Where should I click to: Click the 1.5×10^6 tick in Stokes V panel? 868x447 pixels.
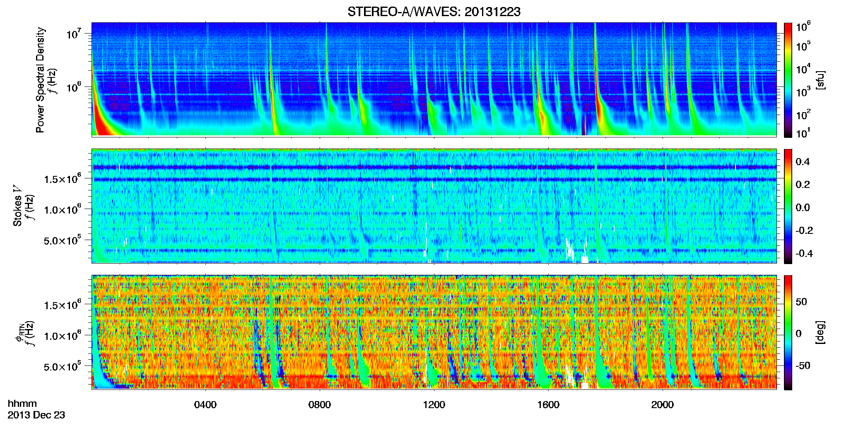(63, 178)
